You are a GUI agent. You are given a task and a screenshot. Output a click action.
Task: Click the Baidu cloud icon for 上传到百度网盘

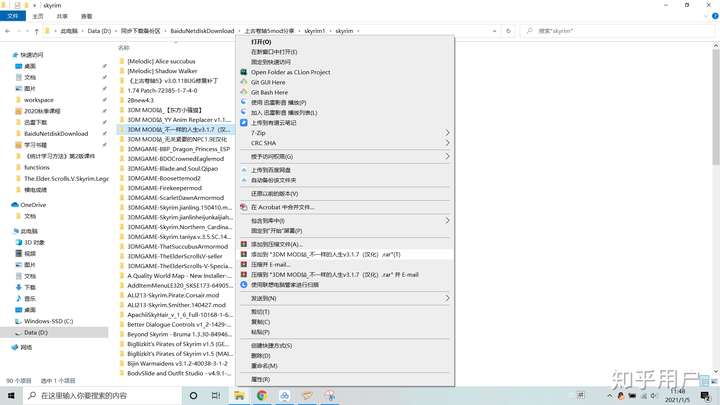(x=244, y=170)
